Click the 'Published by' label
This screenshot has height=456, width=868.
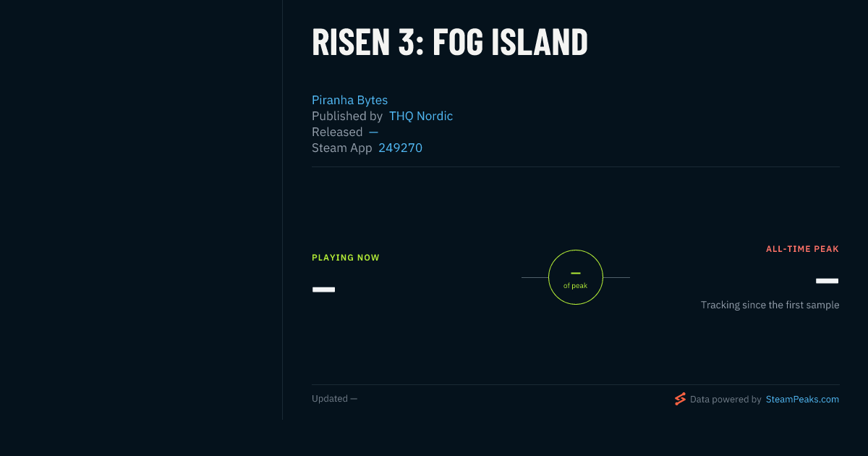coord(347,116)
